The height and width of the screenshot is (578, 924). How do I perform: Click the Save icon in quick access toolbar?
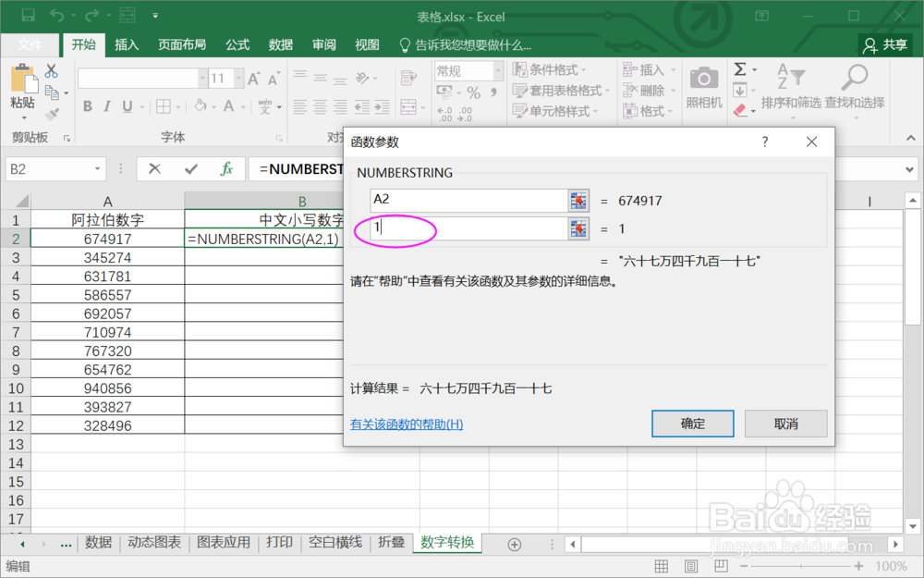click(x=28, y=16)
